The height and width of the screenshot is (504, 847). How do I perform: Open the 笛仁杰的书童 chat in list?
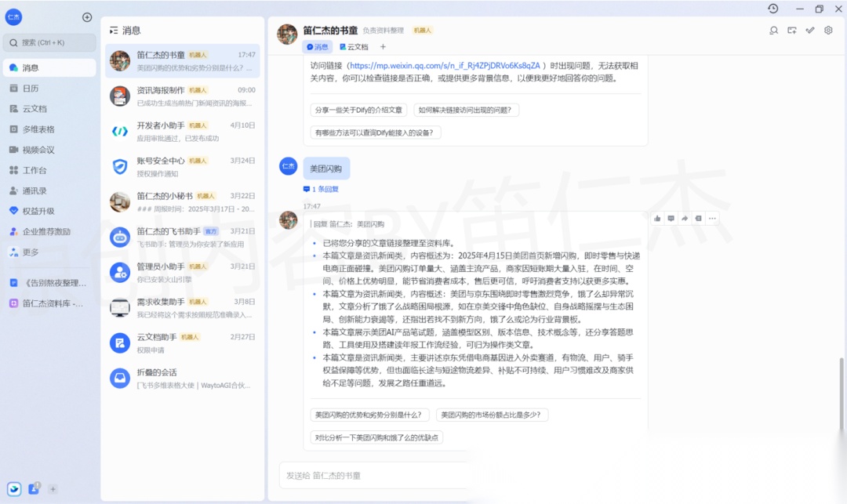pyautogui.click(x=183, y=61)
